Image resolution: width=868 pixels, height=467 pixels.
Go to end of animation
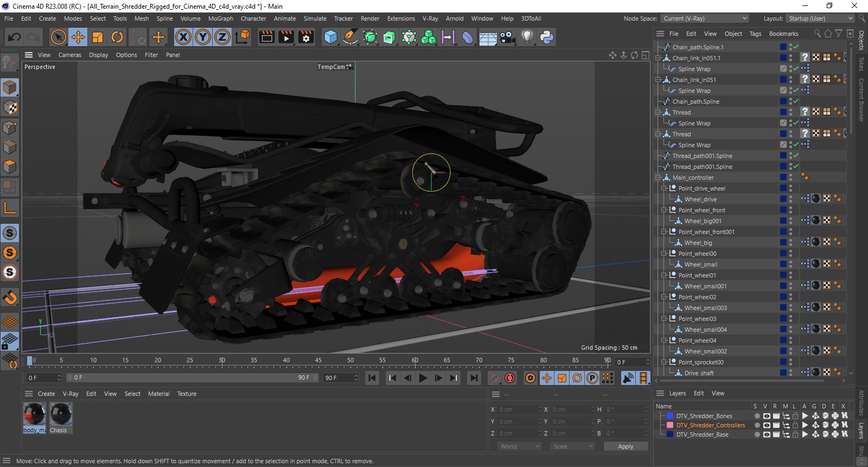coord(474,378)
